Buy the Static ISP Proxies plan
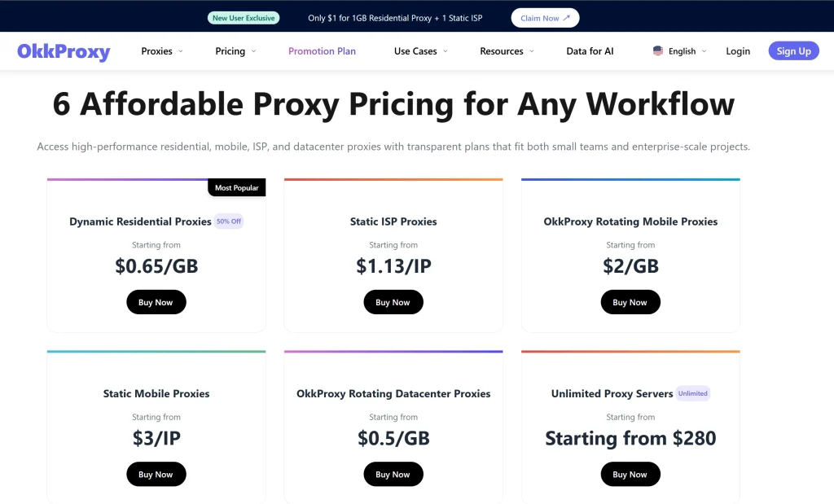 393,302
